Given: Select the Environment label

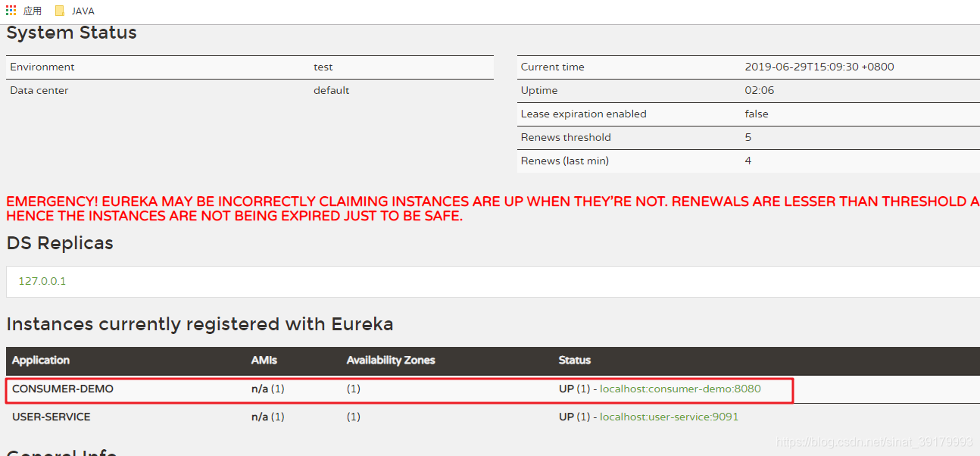Looking at the screenshot, I should [x=42, y=67].
